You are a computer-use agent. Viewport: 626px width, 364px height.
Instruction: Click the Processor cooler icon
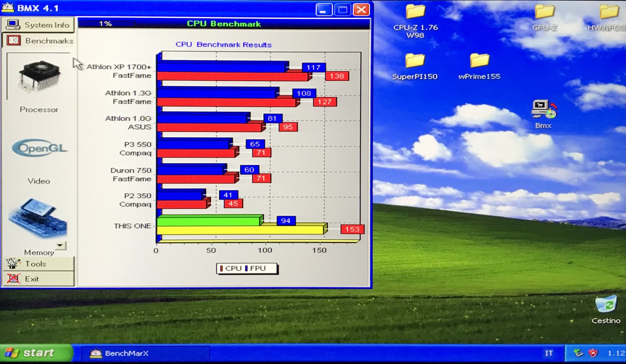pyautogui.click(x=39, y=76)
